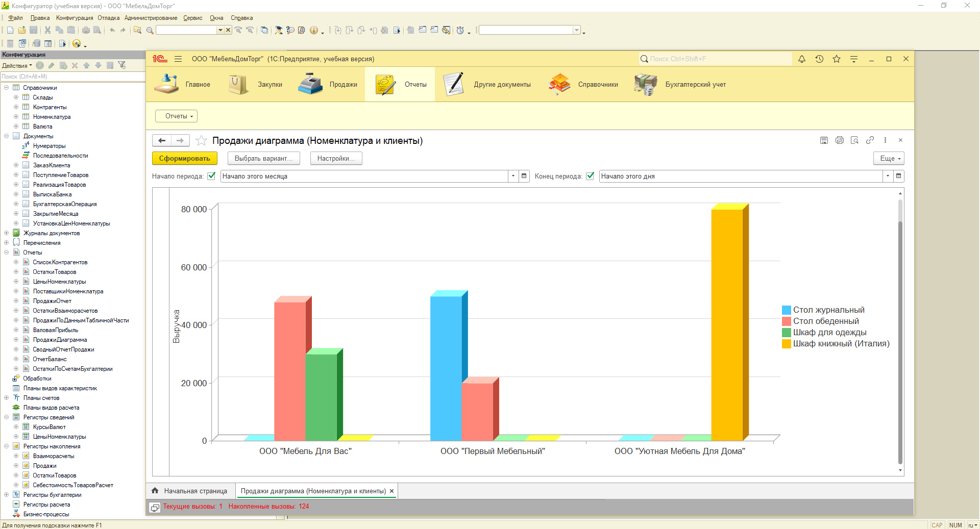Expand the Журналы документов tree node
The width and height of the screenshot is (980, 529).
click(7, 233)
